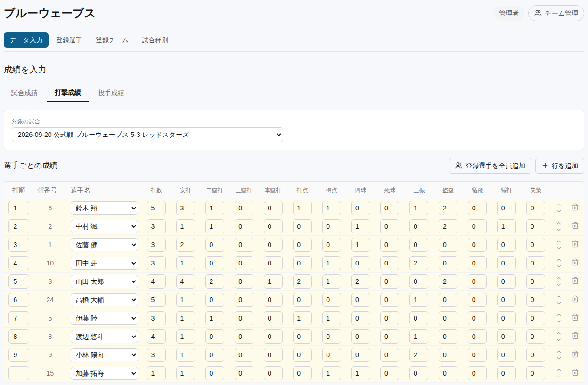The image size is (588, 385).
Task: Open player dropdown showing 高橋 大輔
Action: [x=104, y=300]
